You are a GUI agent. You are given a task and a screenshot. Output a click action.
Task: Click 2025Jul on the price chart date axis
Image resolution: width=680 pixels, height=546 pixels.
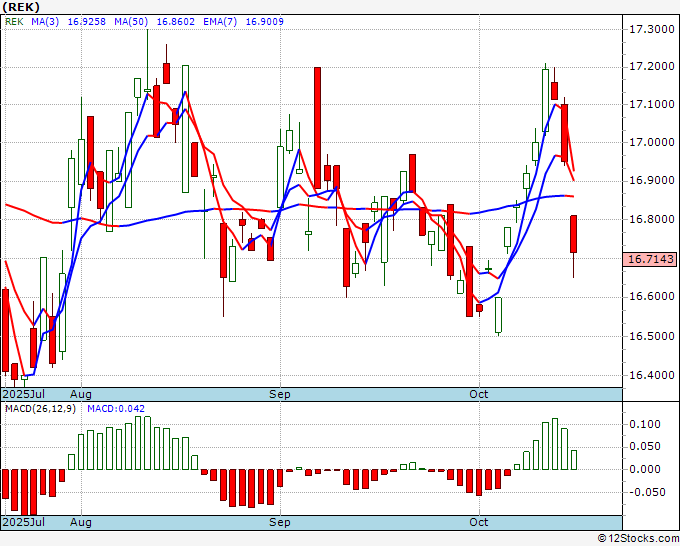tap(24, 394)
